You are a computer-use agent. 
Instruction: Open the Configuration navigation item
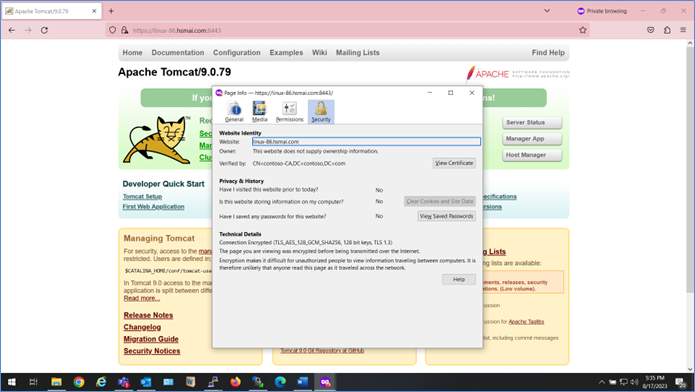tap(237, 52)
